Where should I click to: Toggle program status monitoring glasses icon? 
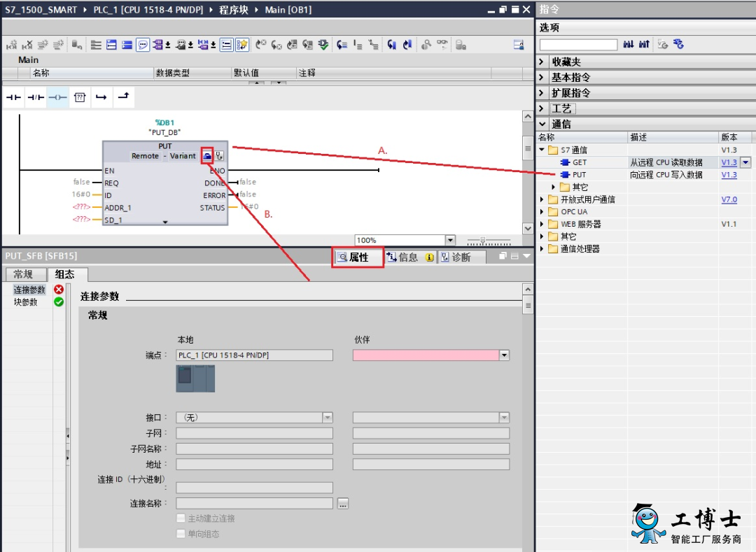click(442, 45)
